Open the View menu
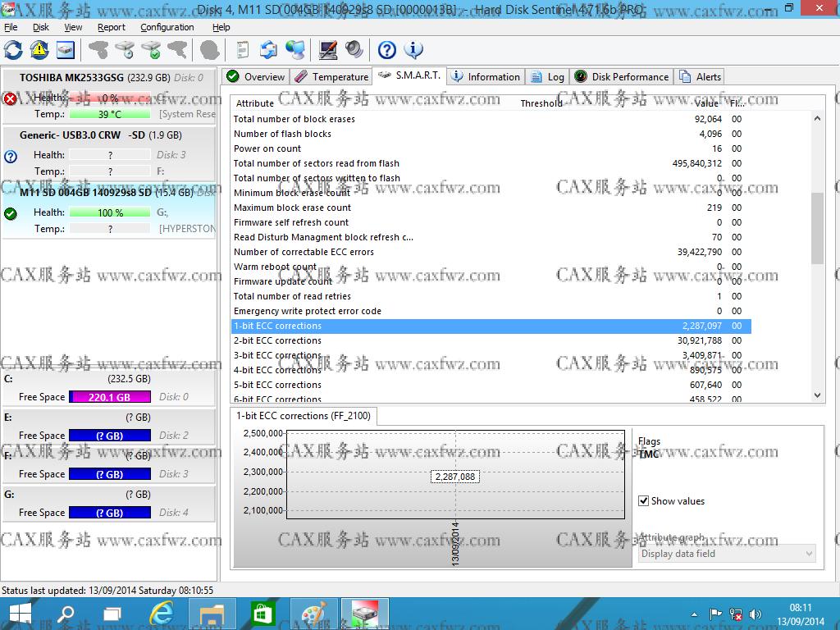The width and height of the screenshot is (840, 630). coord(73,27)
